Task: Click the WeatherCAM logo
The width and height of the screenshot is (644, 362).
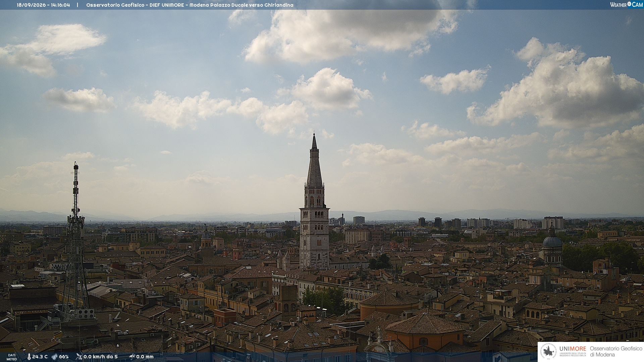Action: pos(626,5)
